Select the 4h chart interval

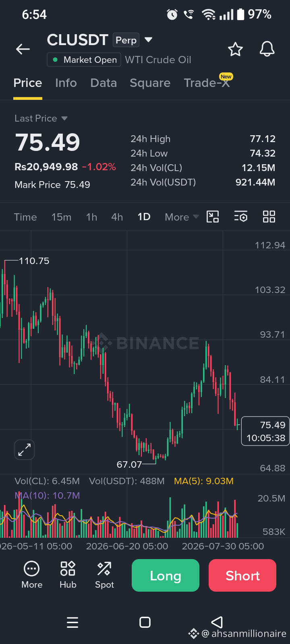point(117,217)
